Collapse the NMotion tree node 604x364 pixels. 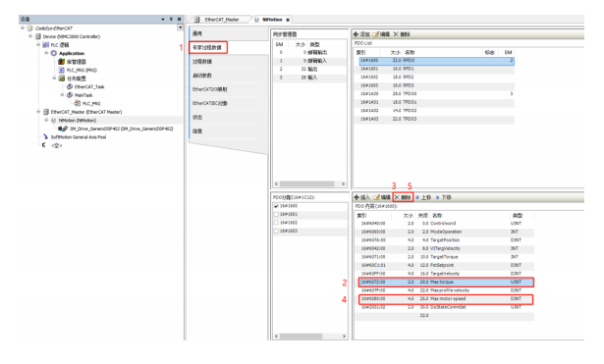pos(46,121)
